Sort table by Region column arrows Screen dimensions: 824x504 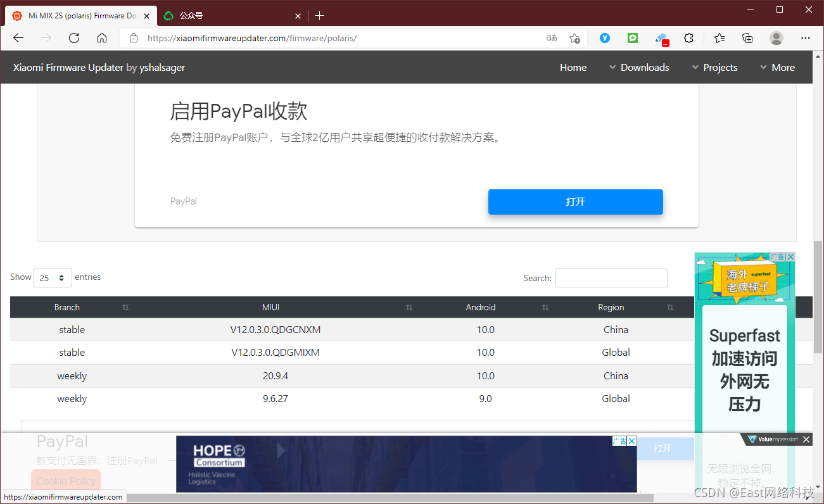[x=670, y=308]
